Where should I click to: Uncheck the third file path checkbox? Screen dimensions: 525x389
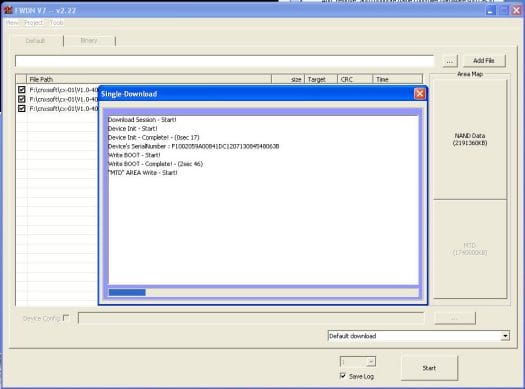(x=22, y=108)
